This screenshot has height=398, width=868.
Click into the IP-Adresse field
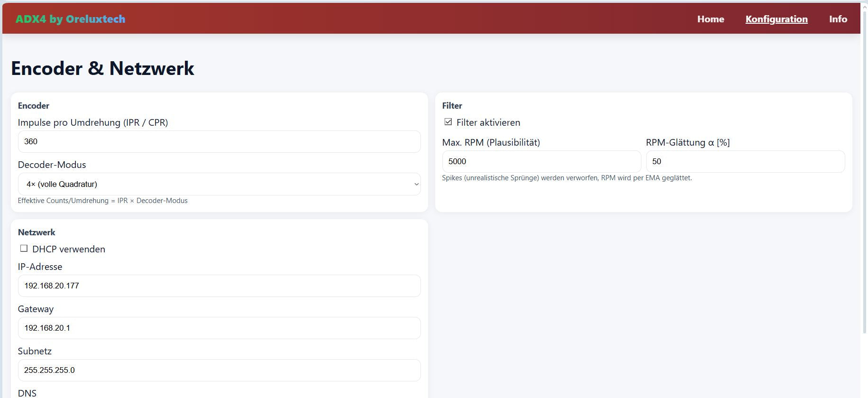(219, 286)
